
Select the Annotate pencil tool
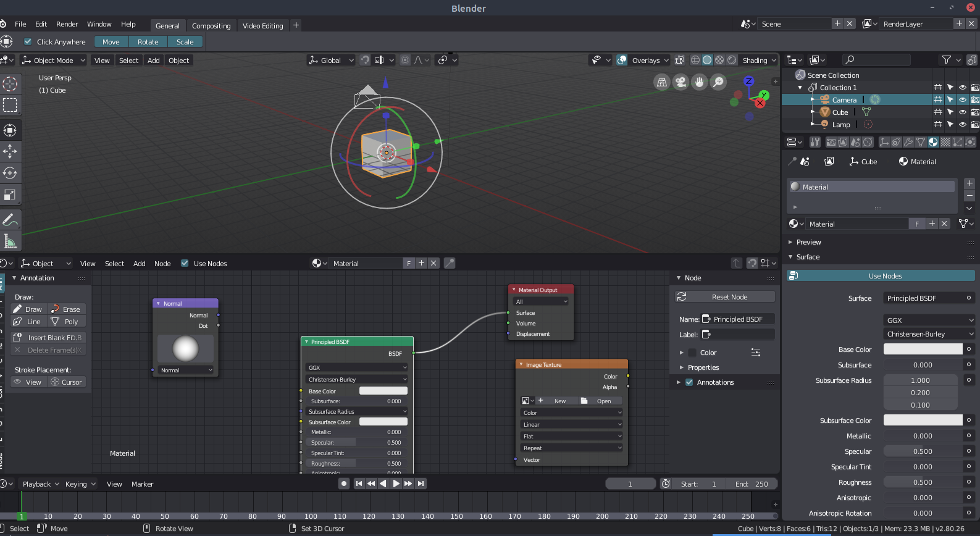tap(10, 219)
